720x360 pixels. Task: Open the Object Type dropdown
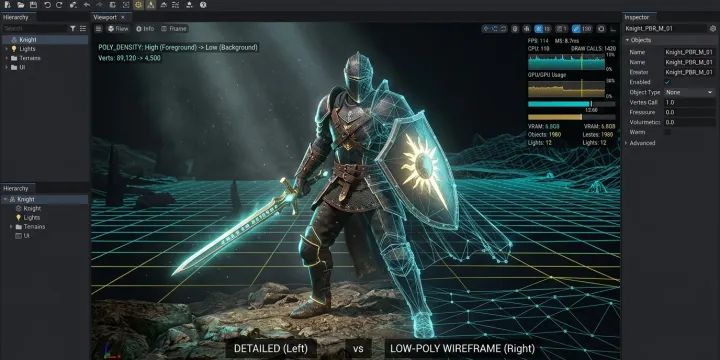click(689, 92)
